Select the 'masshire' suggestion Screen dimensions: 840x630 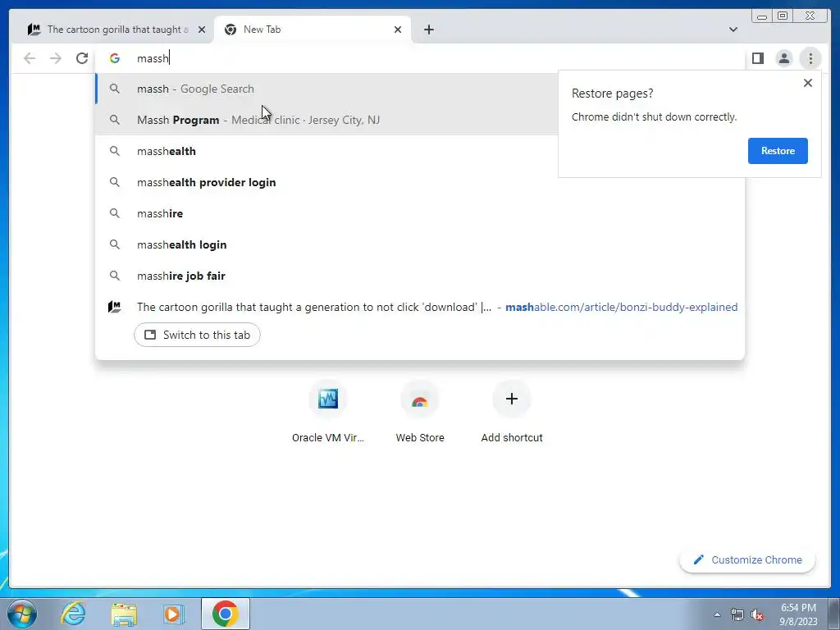(x=420, y=213)
